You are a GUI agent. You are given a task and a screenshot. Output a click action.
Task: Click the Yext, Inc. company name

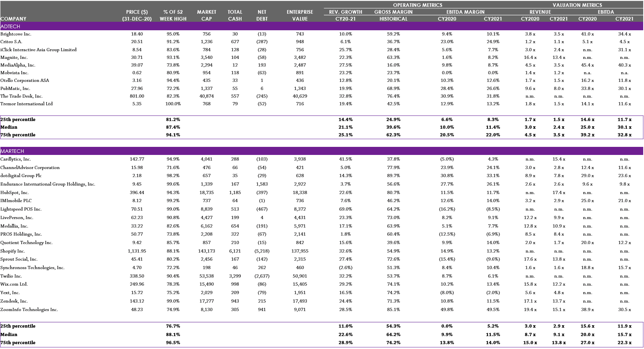[10, 293]
